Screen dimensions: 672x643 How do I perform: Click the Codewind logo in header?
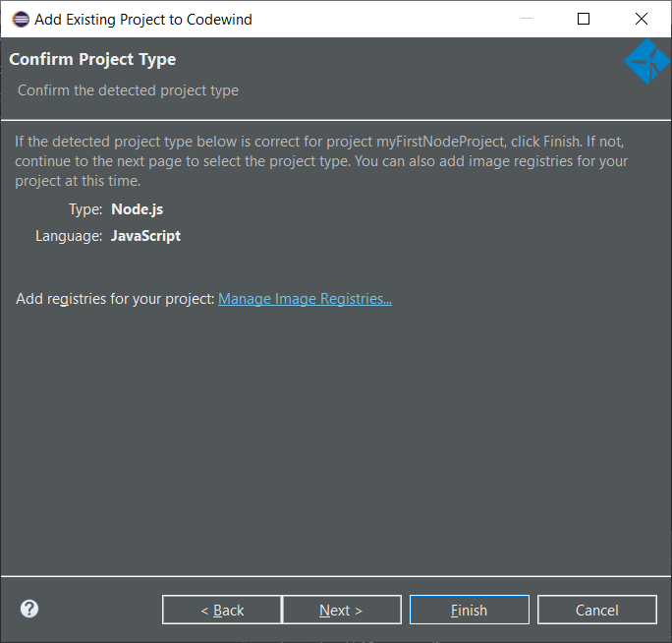[x=647, y=61]
